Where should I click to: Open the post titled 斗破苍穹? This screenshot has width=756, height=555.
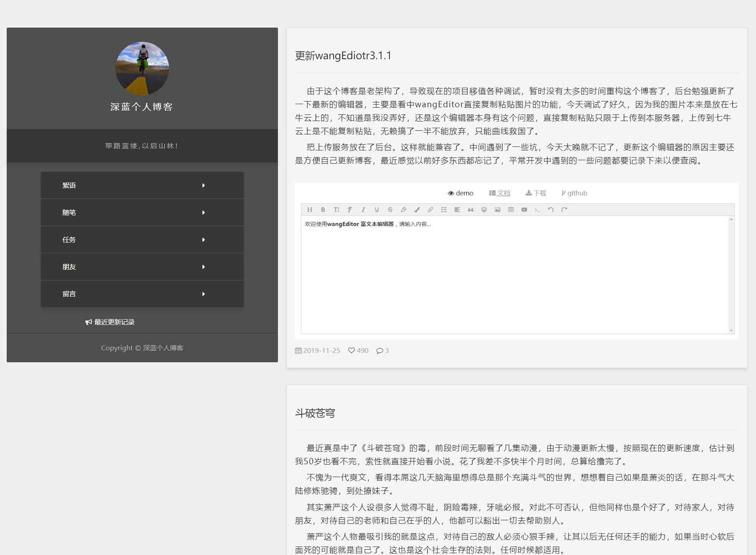click(315, 413)
